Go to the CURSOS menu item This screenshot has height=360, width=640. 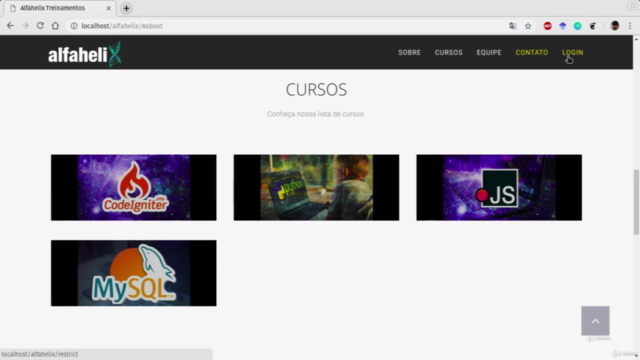click(x=449, y=53)
